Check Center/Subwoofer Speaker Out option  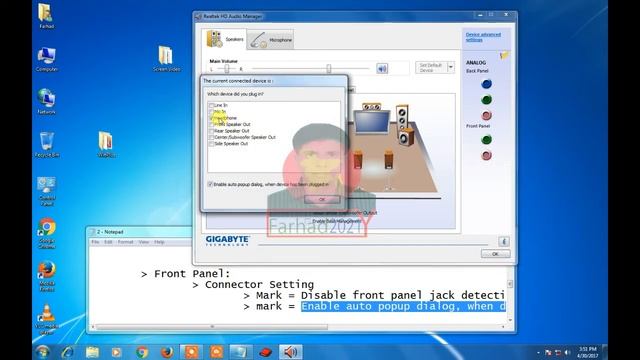211,137
